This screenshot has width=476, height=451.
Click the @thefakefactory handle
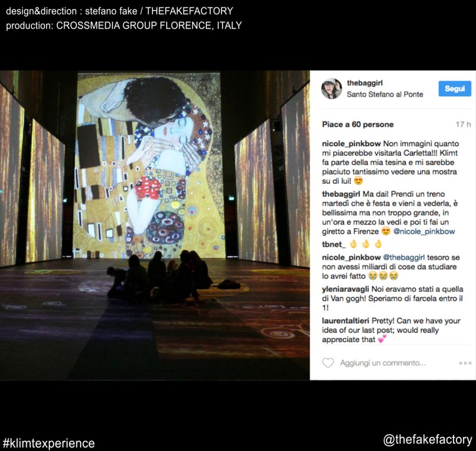coord(428,440)
